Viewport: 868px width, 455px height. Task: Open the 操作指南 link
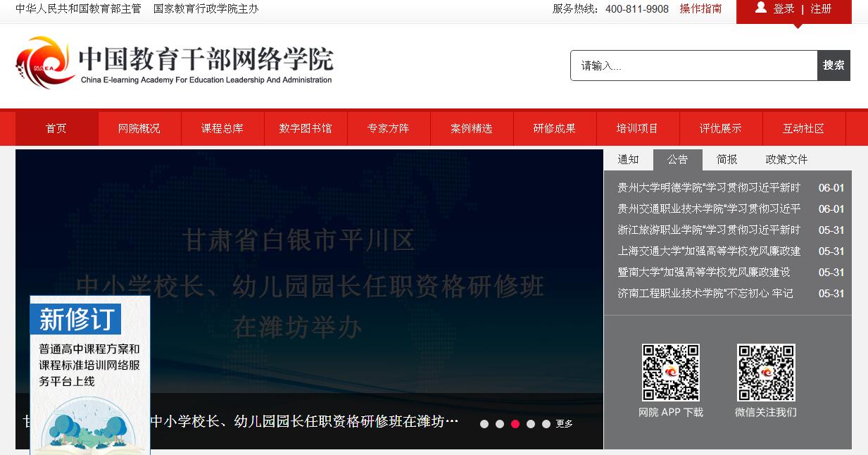pos(700,8)
